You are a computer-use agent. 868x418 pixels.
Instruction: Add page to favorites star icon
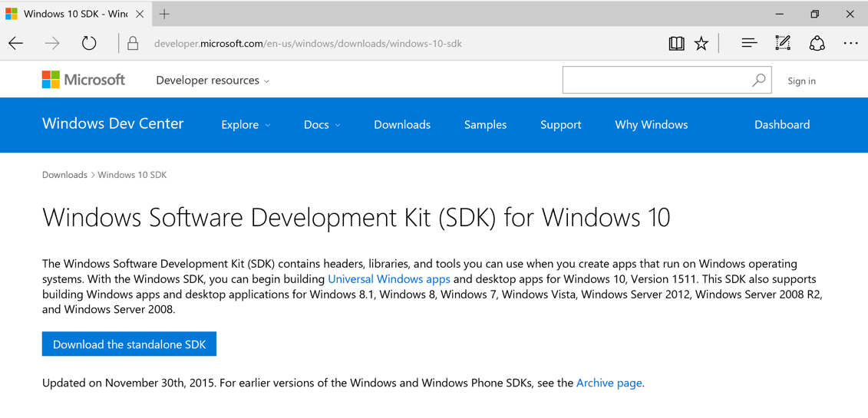click(701, 44)
